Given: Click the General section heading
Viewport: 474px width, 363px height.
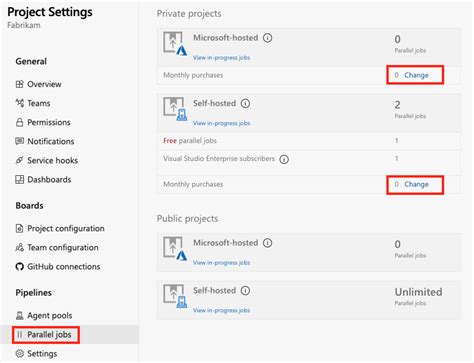Looking at the screenshot, I should tap(31, 61).
